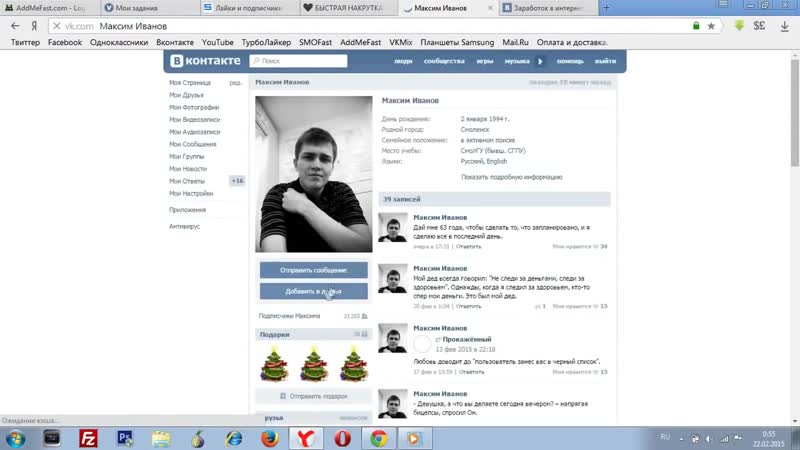Open помощь in the VK header
The width and height of the screenshot is (800, 450).
click(570, 61)
